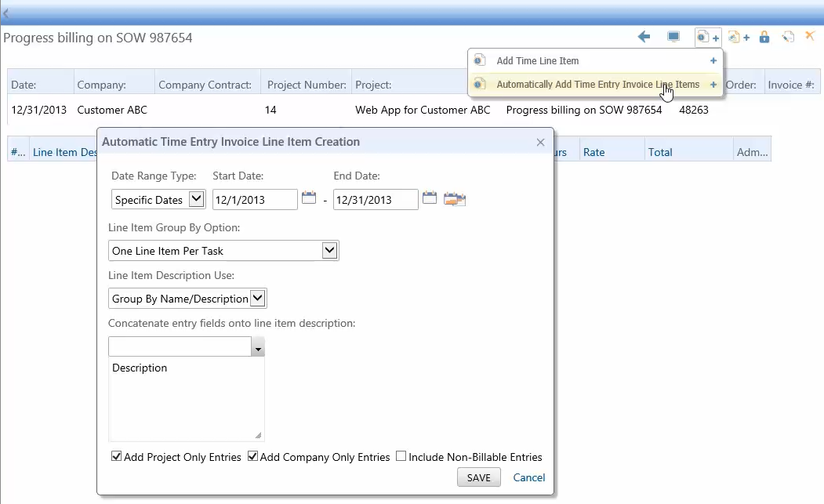Open the full screen view icon
Viewport: 824px width, 504px height.
[673, 37]
